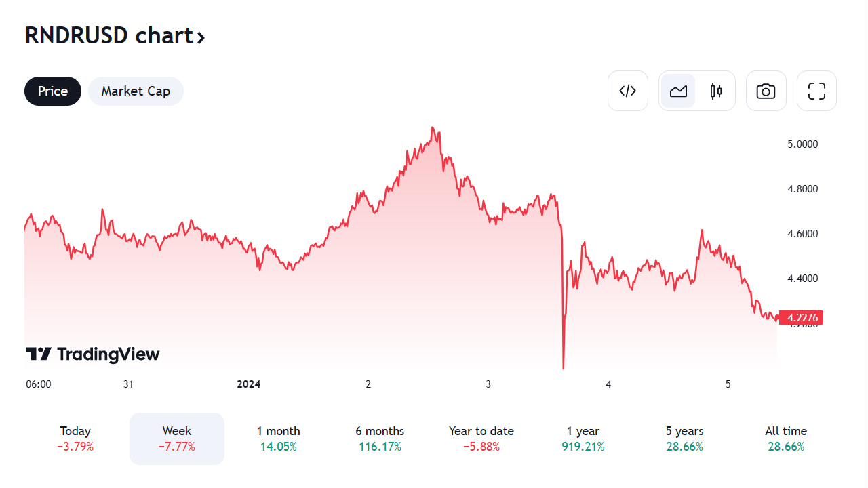
Task: Take a chart snapshot with camera icon
Action: (x=766, y=91)
